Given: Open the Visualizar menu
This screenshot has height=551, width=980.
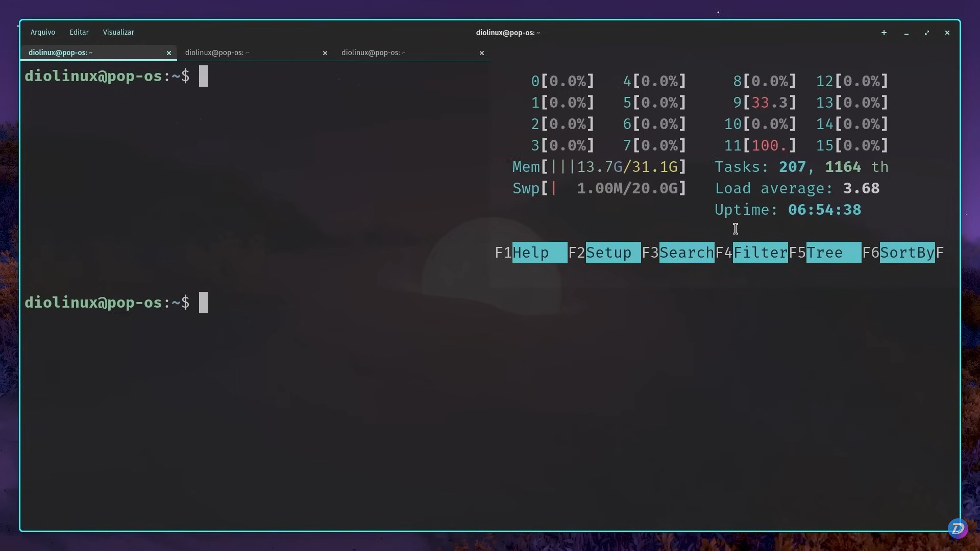Looking at the screenshot, I should pyautogui.click(x=118, y=32).
